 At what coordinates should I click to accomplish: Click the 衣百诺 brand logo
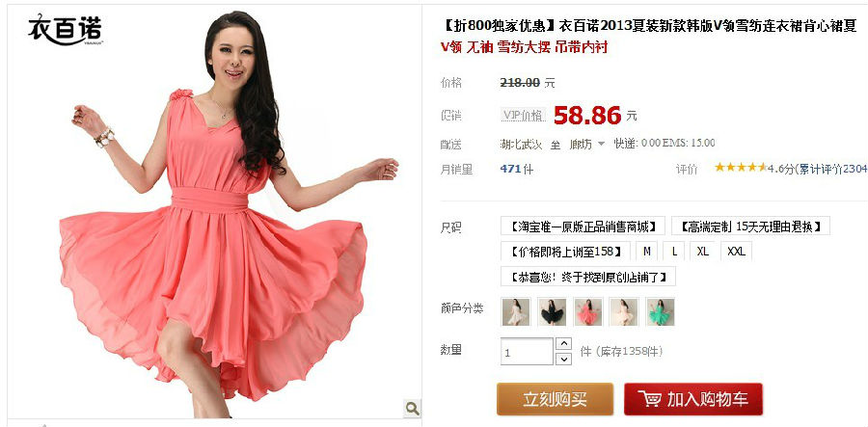pyautogui.click(x=65, y=30)
